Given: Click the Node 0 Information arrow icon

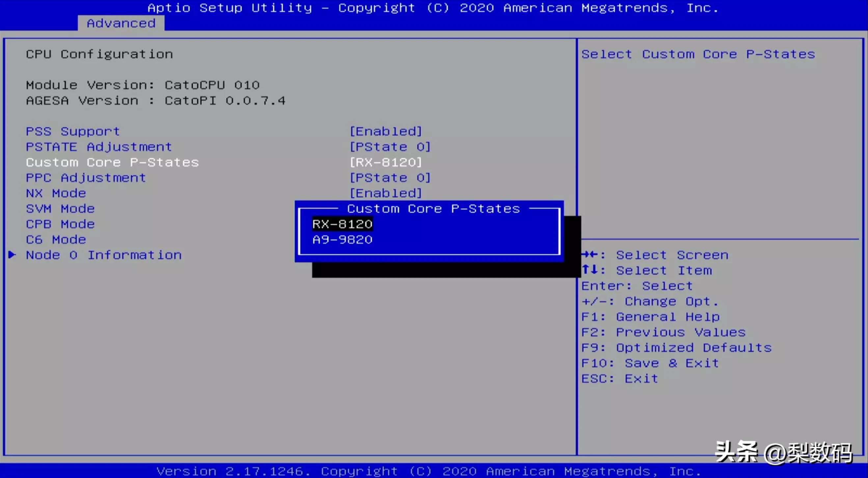Looking at the screenshot, I should [12, 255].
